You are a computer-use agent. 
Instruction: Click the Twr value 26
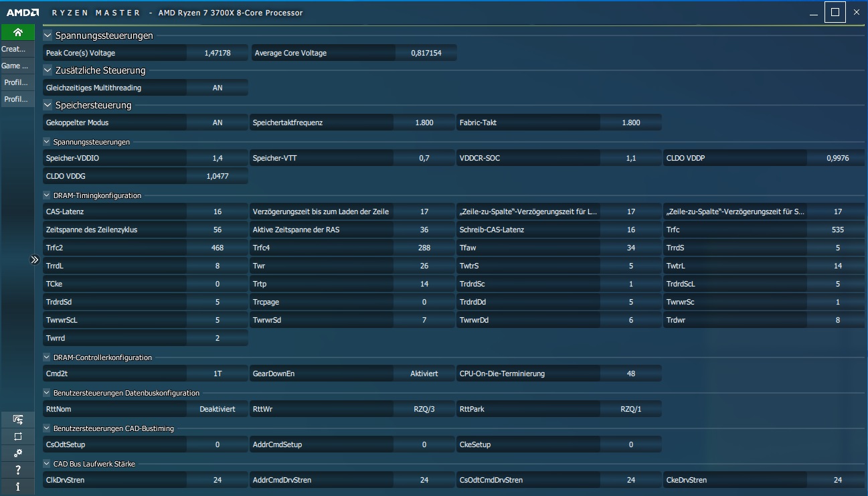(x=424, y=266)
